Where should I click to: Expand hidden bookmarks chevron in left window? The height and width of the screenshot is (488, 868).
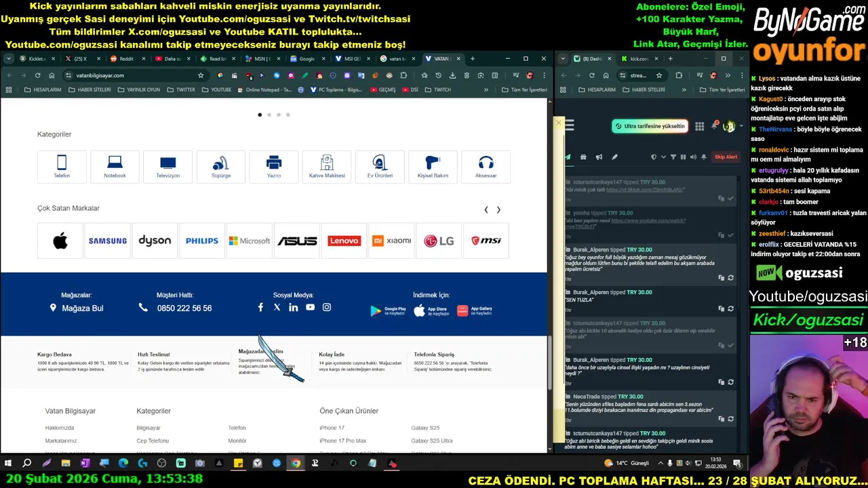point(486,89)
